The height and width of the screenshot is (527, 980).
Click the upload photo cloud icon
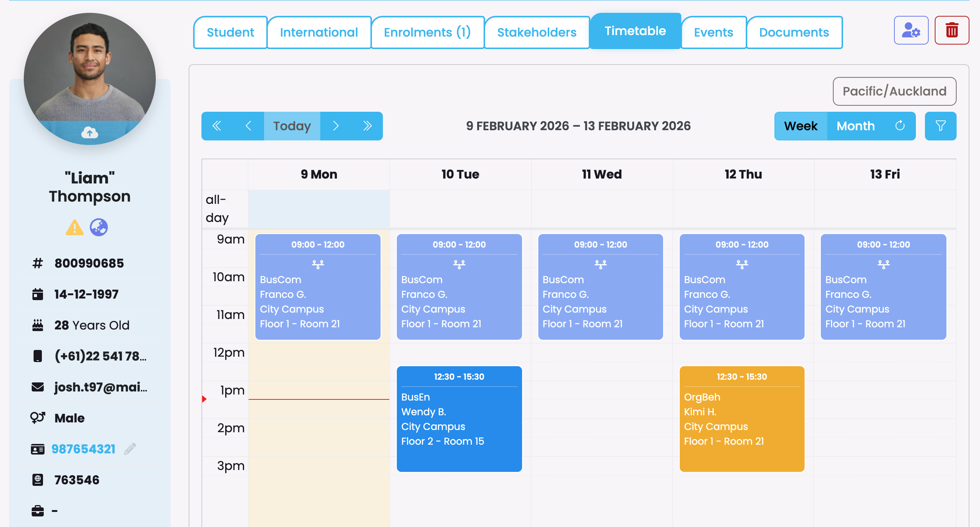coord(89,133)
